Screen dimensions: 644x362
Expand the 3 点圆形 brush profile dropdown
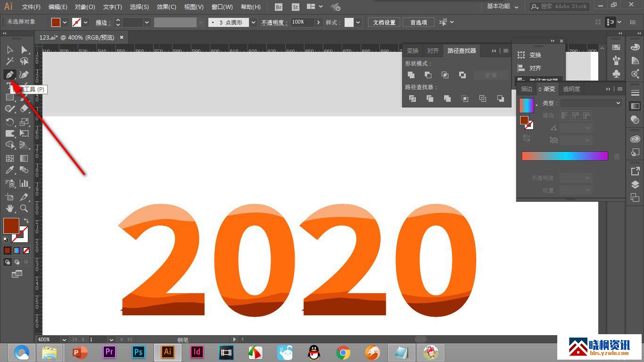click(254, 22)
